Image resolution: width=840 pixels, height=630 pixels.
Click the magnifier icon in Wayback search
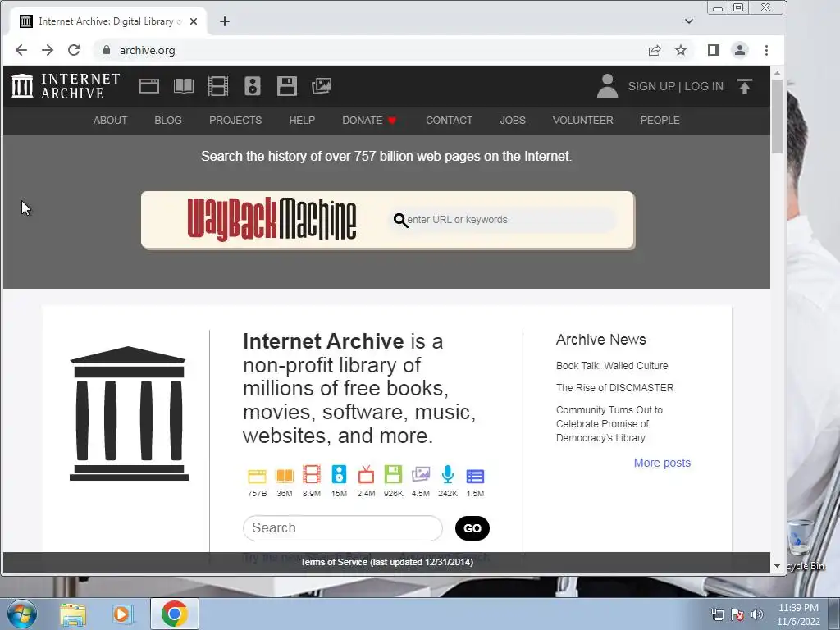pos(400,220)
